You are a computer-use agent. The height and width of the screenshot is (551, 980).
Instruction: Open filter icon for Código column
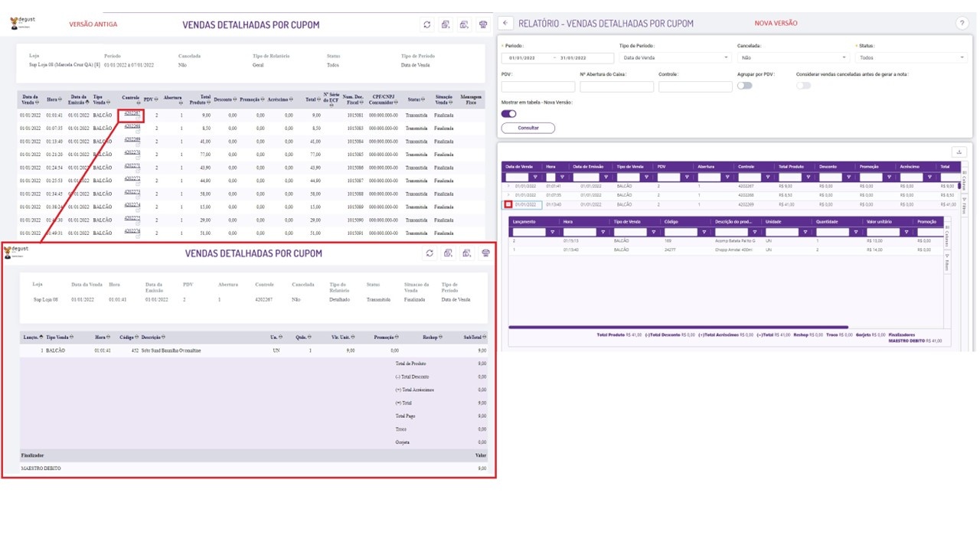pyautogui.click(x=705, y=232)
